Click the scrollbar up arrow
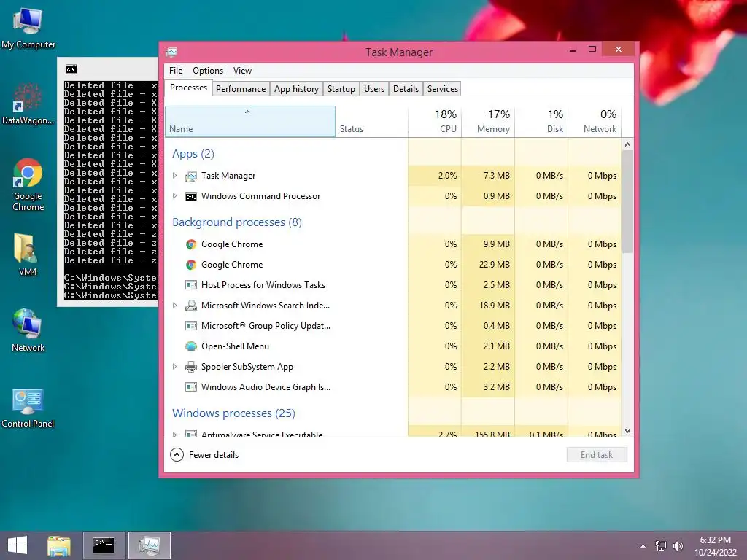The width and height of the screenshot is (747, 560). (x=628, y=144)
